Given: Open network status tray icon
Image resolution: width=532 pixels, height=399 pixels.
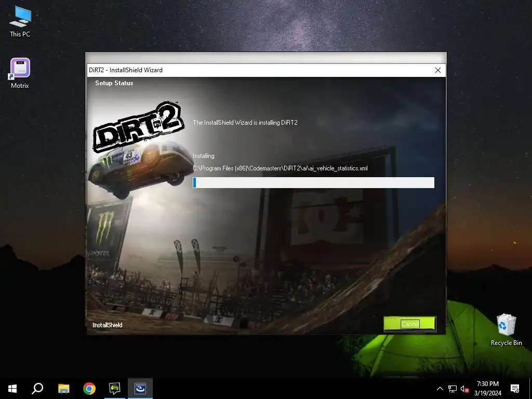Looking at the screenshot, I should pyautogui.click(x=453, y=389).
